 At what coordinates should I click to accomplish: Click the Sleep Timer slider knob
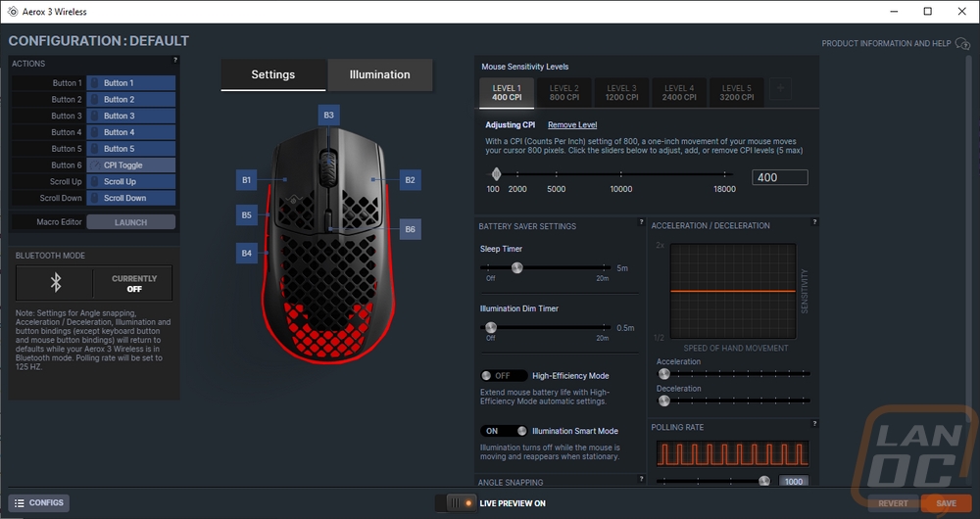click(516, 268)
